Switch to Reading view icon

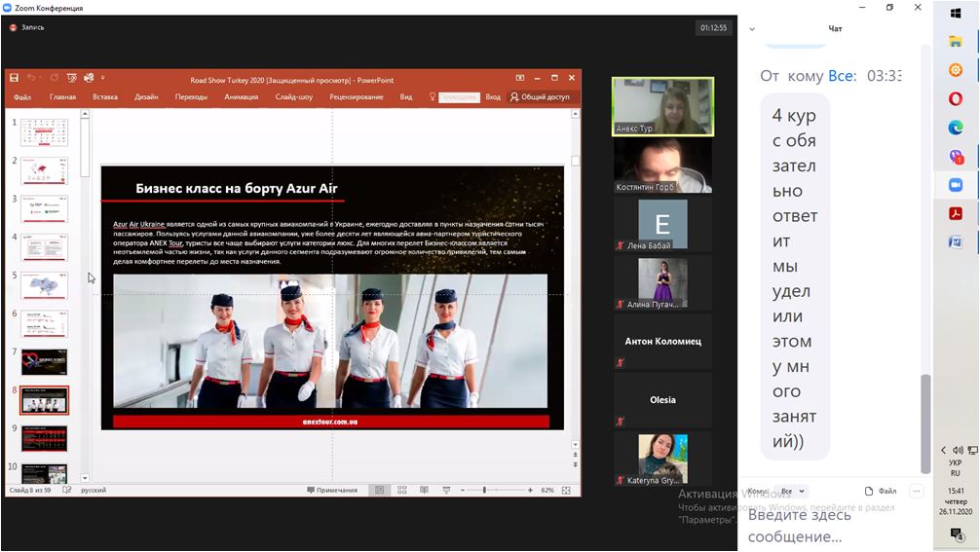[x=425, y=491]
